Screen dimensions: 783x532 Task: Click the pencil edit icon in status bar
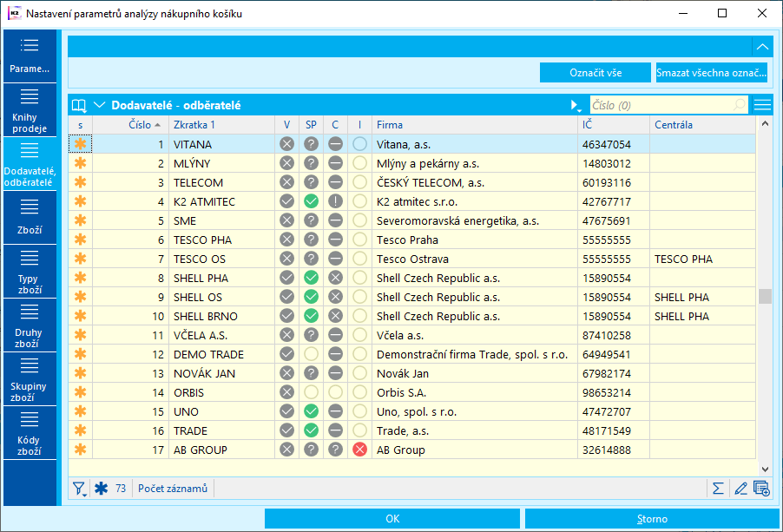[x=740, y=488]
